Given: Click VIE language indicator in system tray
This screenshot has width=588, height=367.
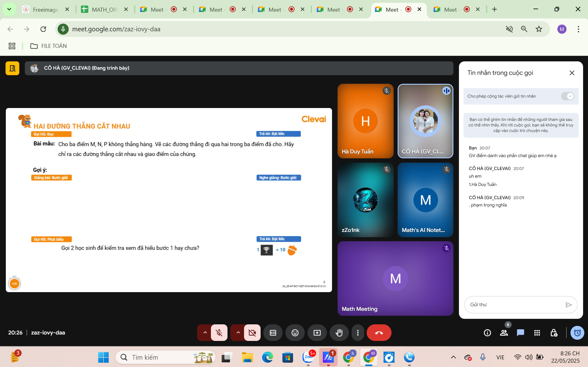Looking at the screenshot, I should tap(500, 357).
